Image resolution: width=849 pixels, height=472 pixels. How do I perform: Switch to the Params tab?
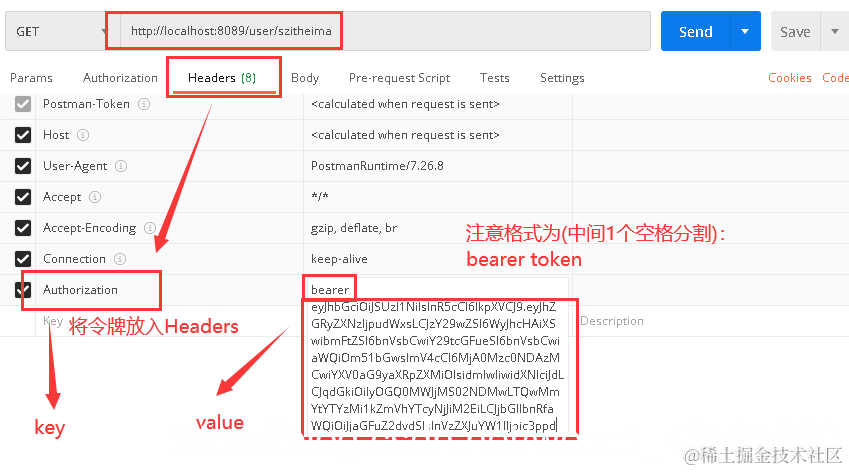31,78
